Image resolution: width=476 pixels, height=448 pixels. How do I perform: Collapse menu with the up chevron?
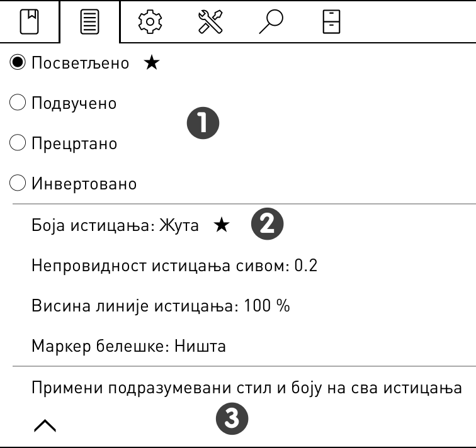point(45,425)
